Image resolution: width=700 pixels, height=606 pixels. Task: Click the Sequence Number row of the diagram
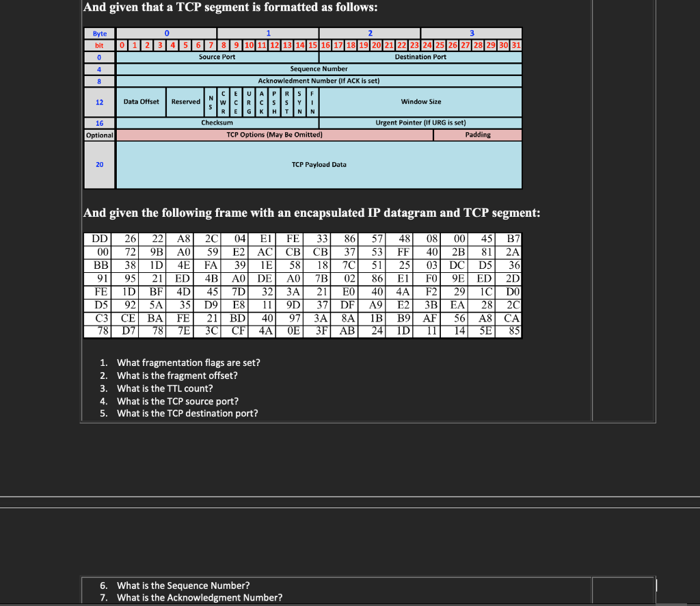[319, 68]
